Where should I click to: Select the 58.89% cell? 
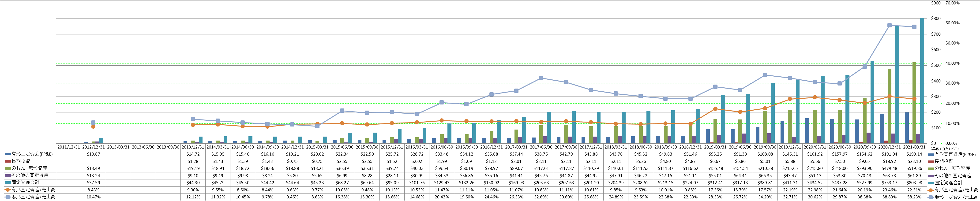coord(890,197)
